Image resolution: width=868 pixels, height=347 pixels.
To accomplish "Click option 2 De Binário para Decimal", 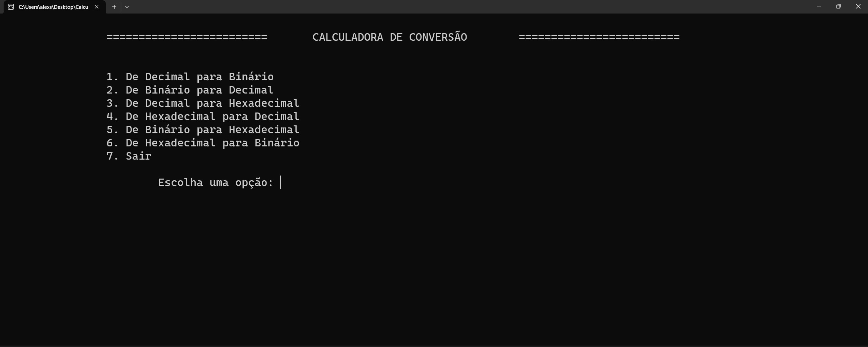I will coord(190,90).
